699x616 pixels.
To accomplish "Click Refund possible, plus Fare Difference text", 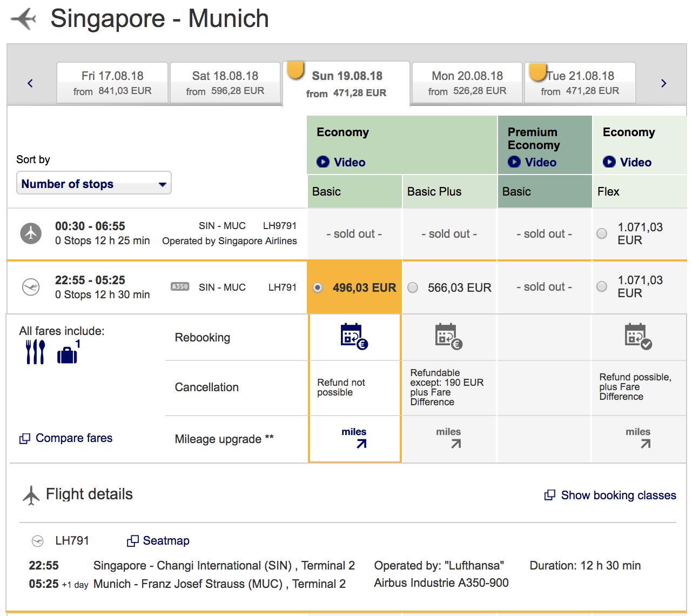I will 636,387.
